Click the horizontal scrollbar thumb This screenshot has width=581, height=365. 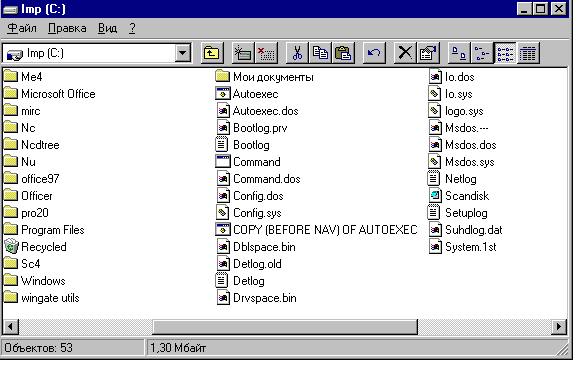[x=285, y=327]
